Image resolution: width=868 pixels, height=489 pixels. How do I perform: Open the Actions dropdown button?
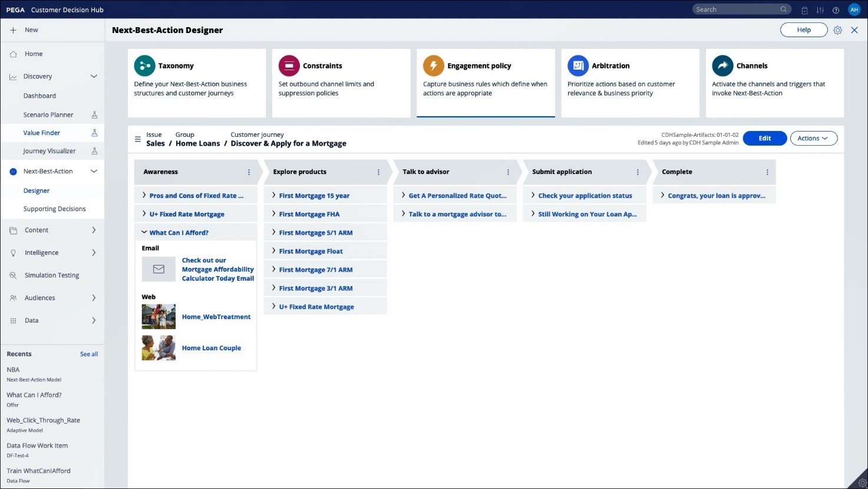(813, 139)
